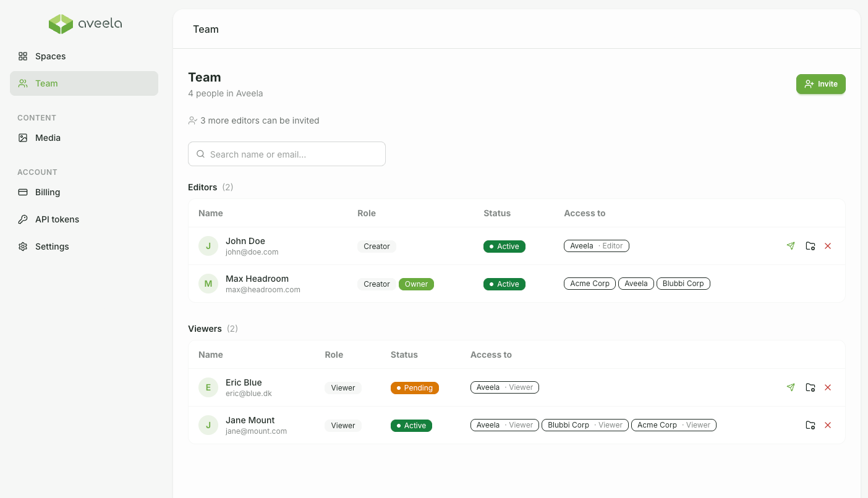Viewport: 868px width, 498px height.
Task: Click Eric Blue's Aveela Viewer tag
Action: 504,387
